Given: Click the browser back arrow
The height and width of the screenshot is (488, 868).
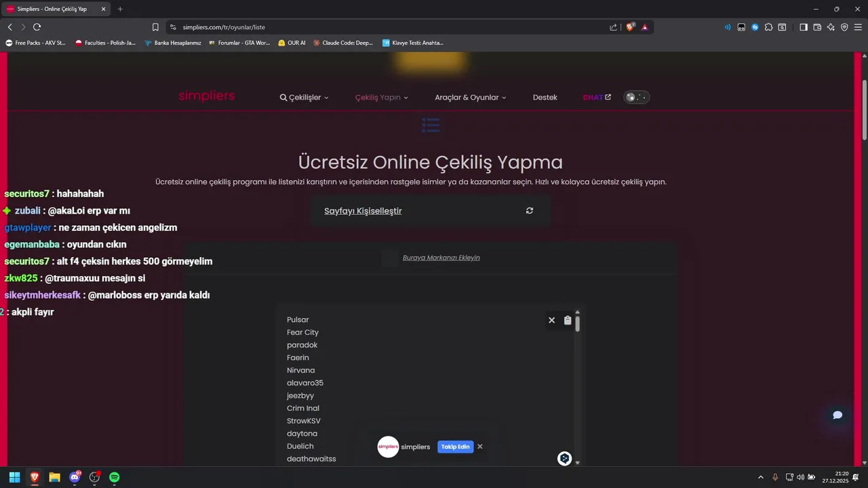Looking at the screenshot, I should click(x=9, y=27).
